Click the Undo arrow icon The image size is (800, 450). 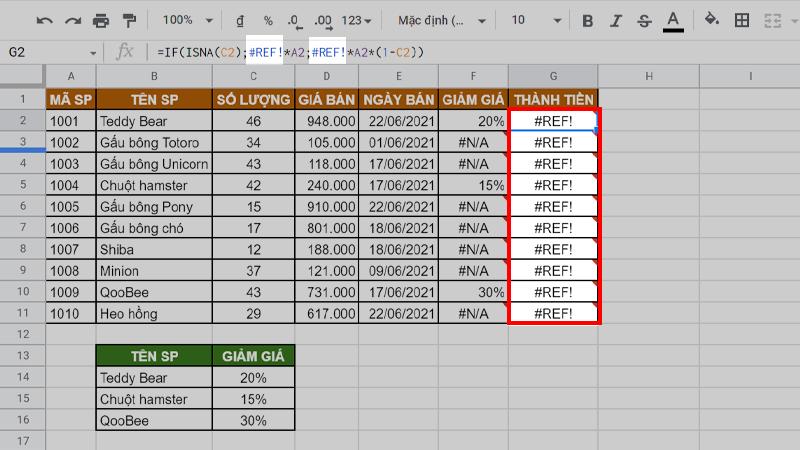point(44,21)
